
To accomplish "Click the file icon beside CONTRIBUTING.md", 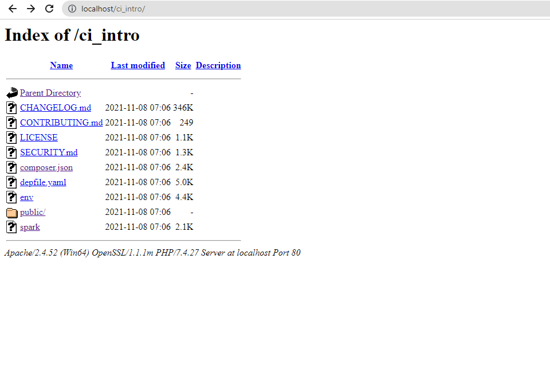I will tap(11, 123).
